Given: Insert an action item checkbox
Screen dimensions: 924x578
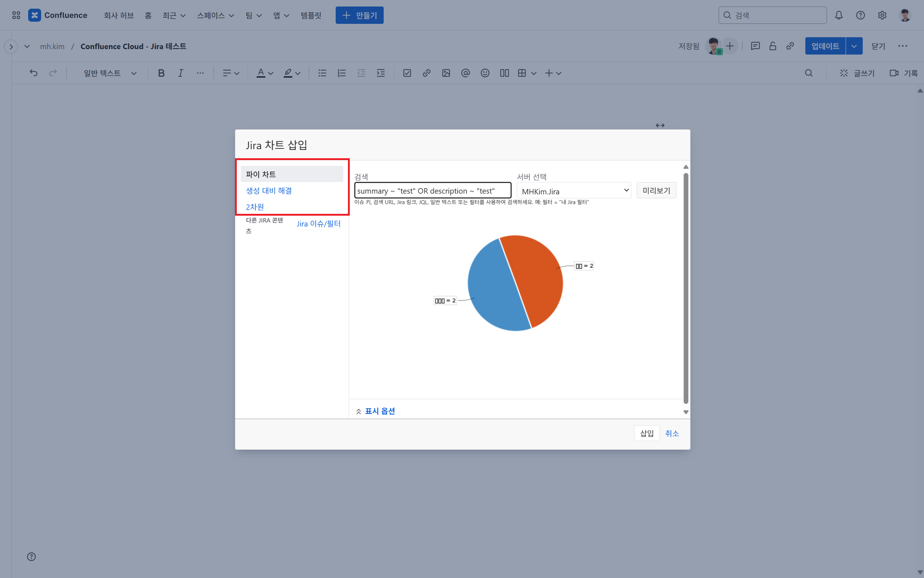Looking at the screenshot, I should pos(407,73).
